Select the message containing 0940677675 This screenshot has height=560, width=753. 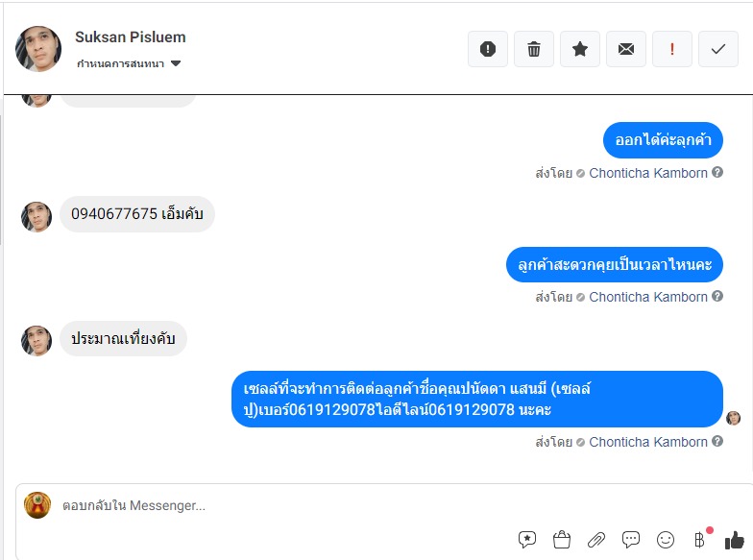(137, 213)
